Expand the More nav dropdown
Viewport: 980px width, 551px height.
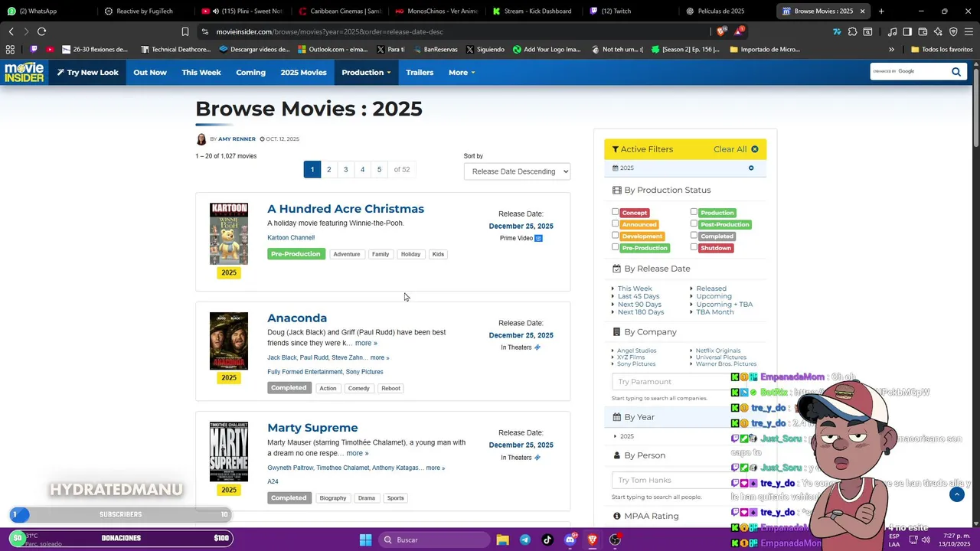tap(462, 72)
